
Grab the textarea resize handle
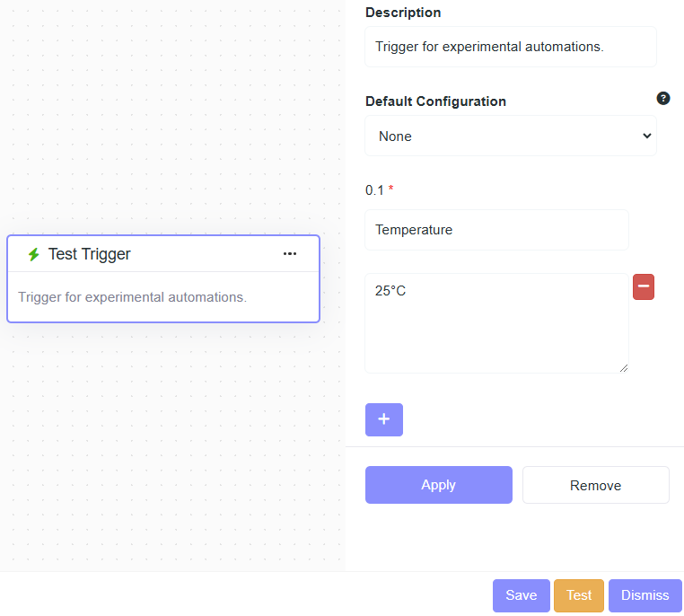pyautogui.click(x=624, y=367)
